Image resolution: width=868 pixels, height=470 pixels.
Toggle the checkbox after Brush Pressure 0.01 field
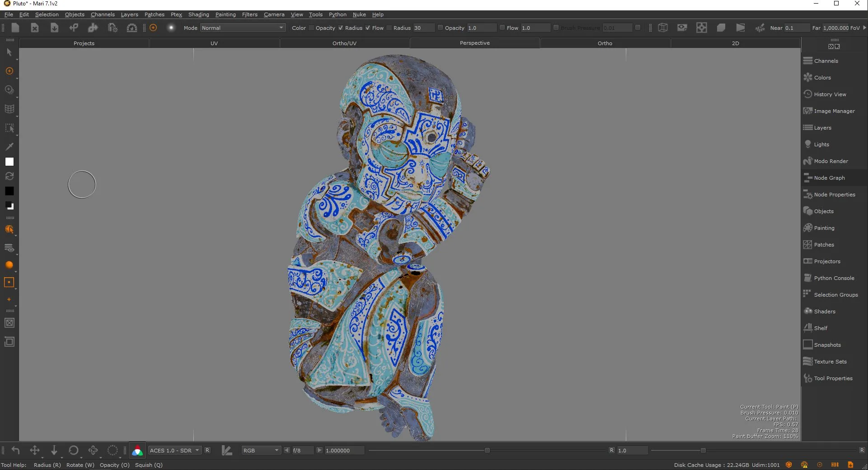pyautogui.click(x=638, y=28)
